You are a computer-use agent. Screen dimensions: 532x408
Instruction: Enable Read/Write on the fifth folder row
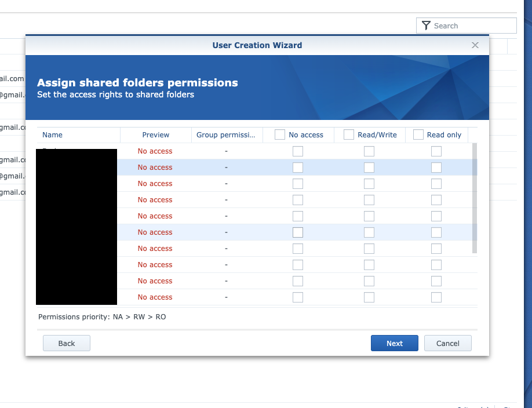coord(369,216)
